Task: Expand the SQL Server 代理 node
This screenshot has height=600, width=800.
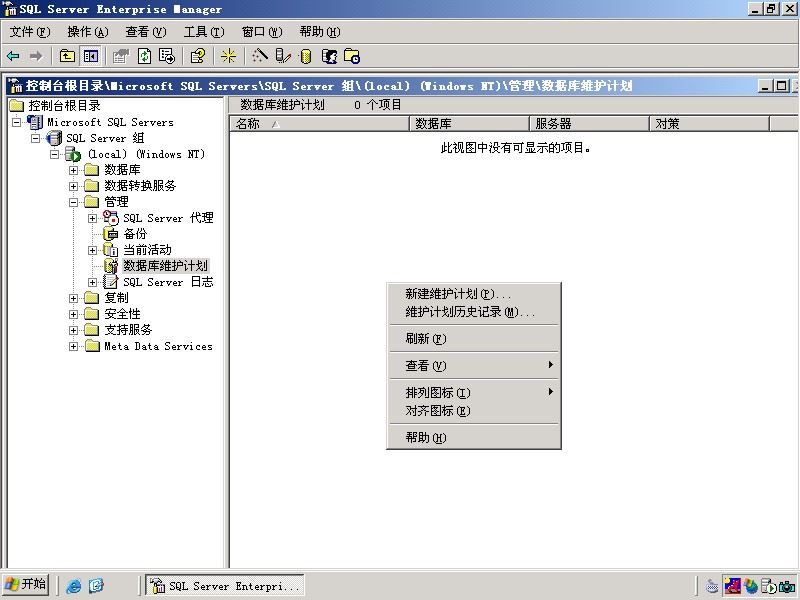Action: pyautogui.click(x=92, y=218)
